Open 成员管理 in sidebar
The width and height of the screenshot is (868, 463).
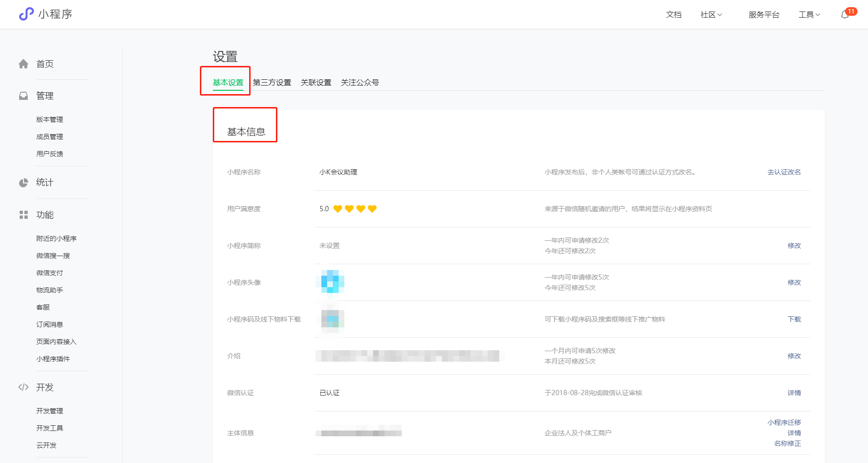(x=50, y=137)
